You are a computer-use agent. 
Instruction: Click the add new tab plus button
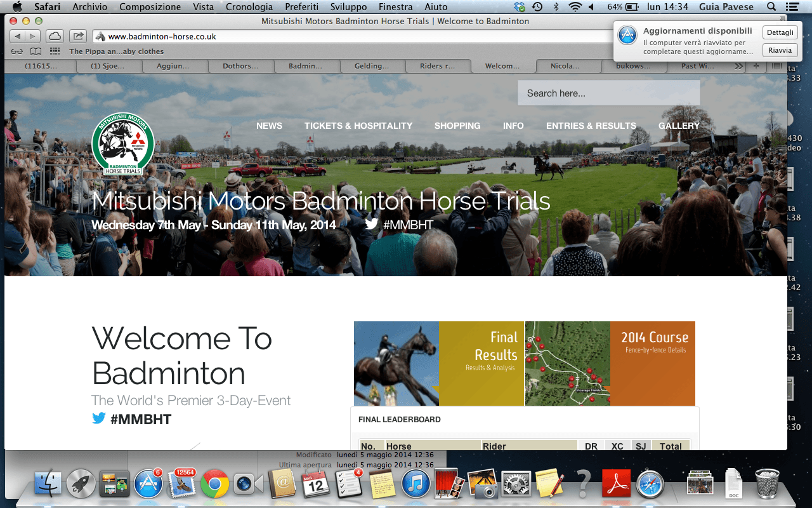tap(756, 66)
